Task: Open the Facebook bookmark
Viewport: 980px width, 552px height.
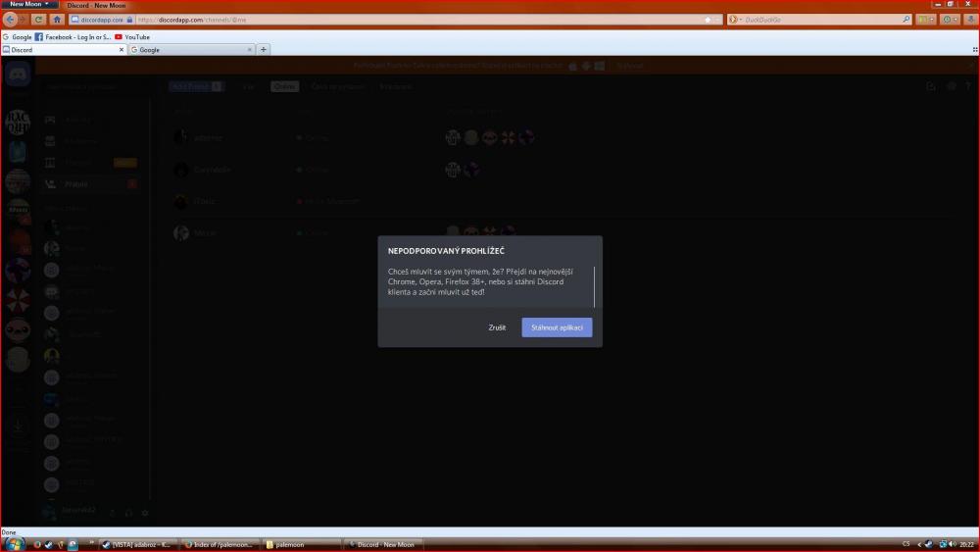Action: click(73, 37)
